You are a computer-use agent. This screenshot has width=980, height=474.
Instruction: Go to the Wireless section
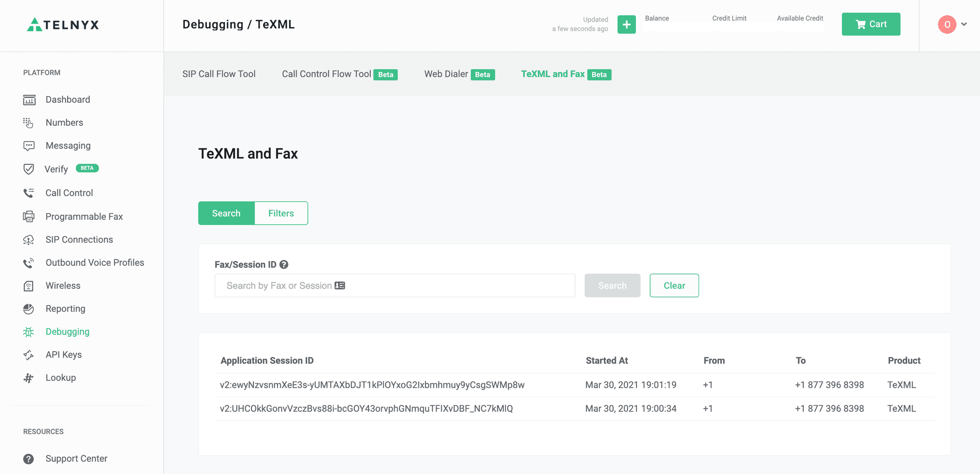click(63, 286)
